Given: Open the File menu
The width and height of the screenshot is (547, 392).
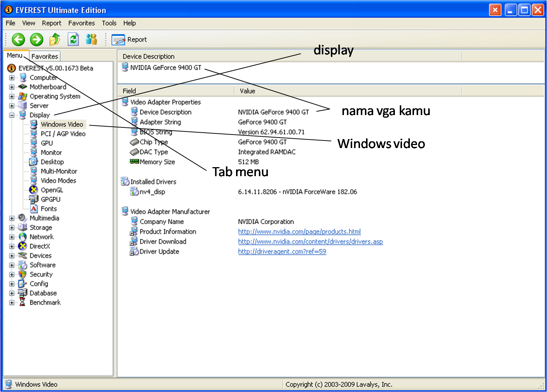Looking at the screenshot, I should [x=10, y=23].
